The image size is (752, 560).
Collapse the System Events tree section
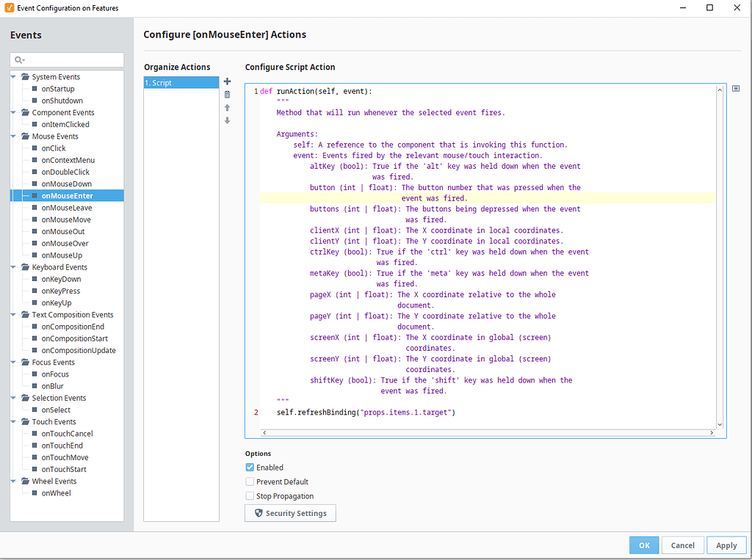tap(12, 76)
